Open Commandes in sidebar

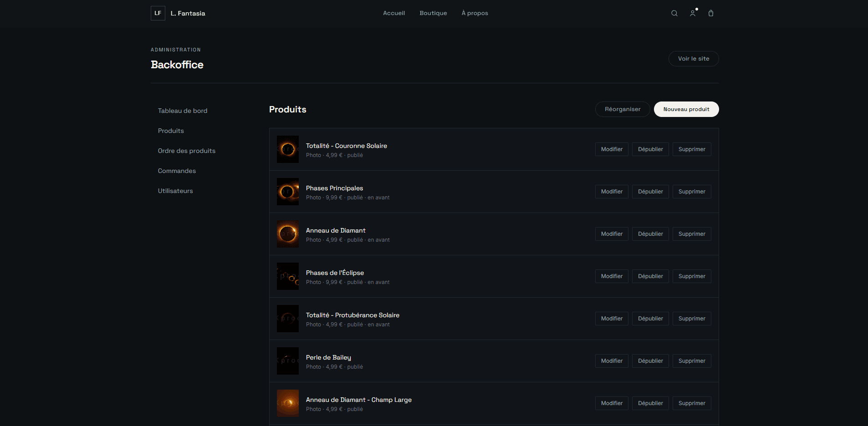tap(177, 171)
